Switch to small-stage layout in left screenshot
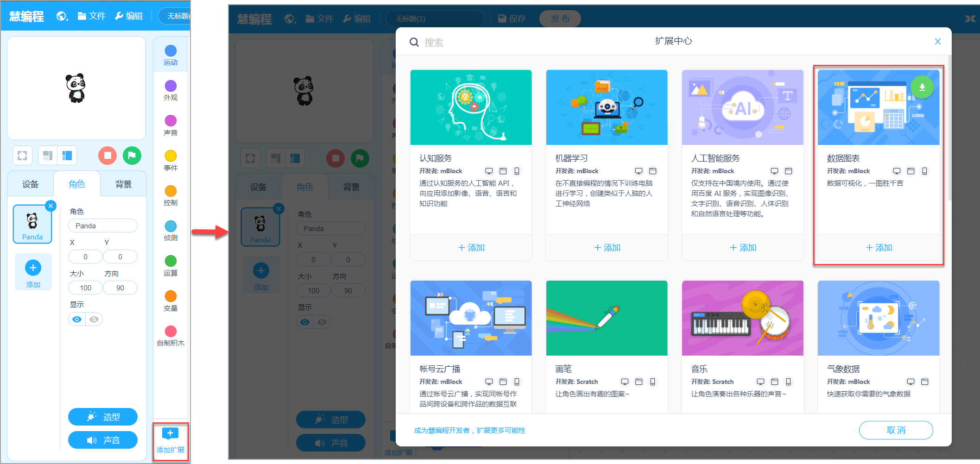The height and width of the screenshot is (464, 980). click(x=47, y=156)
